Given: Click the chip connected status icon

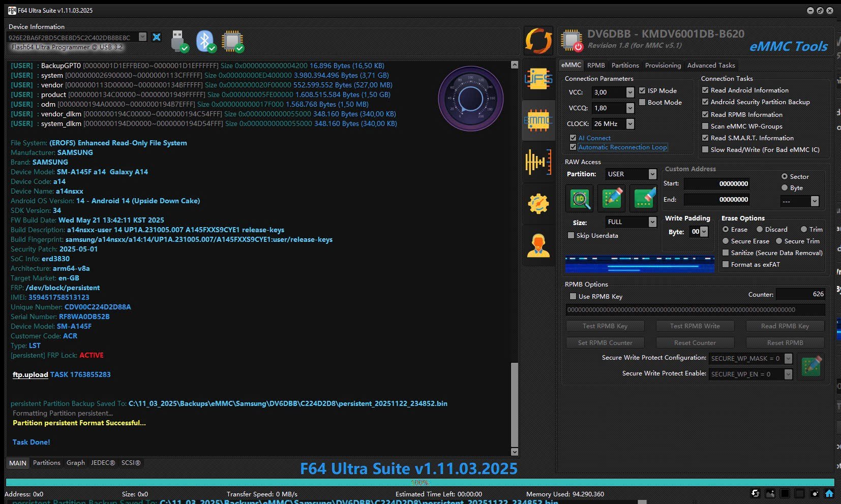Looking at the screenshot, I should click(x=233, y=41).
